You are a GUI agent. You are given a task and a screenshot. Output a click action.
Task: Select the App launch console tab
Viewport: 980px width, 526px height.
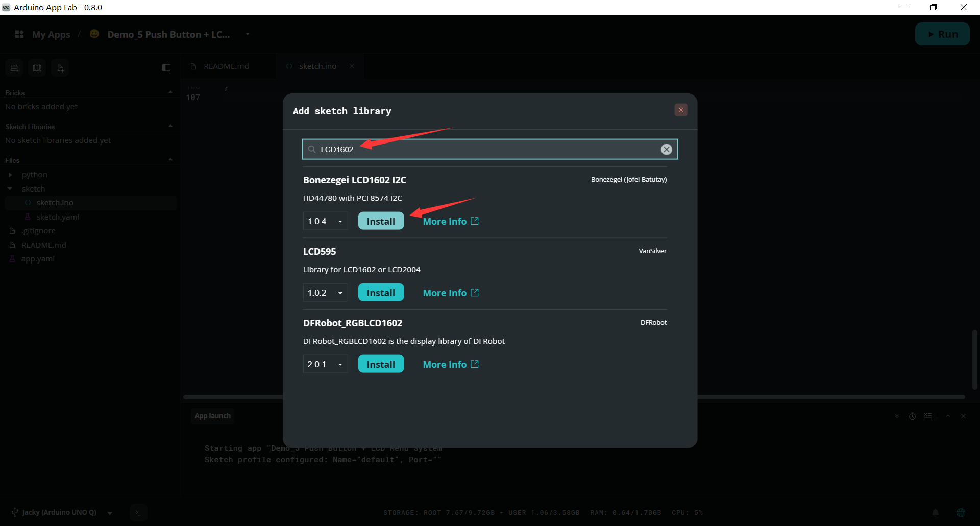pos(212,416)
